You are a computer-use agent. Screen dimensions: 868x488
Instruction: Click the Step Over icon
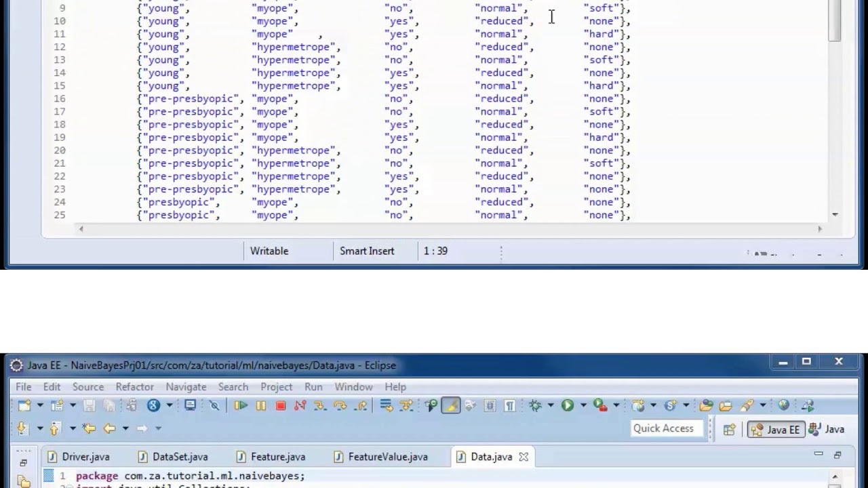[x=340, y=405]
